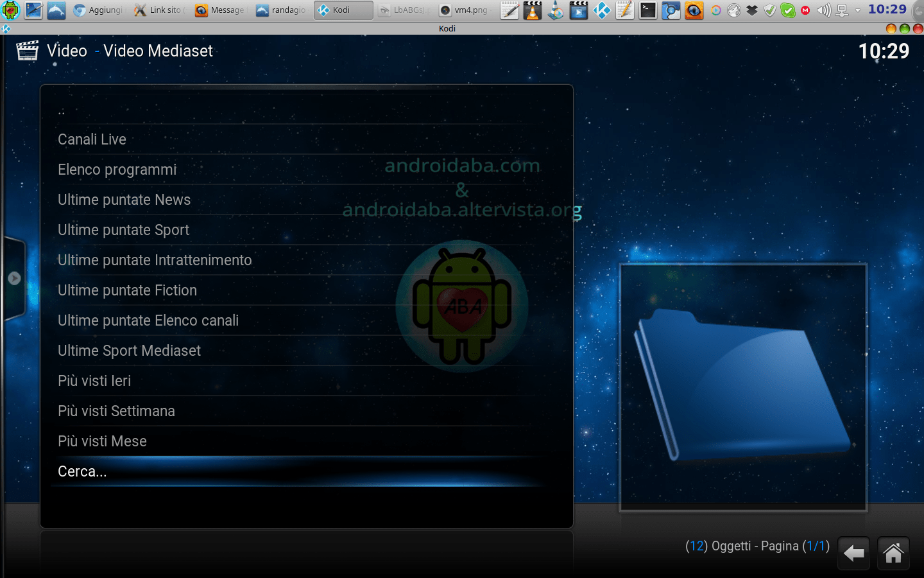Open the Chromium browser launcher icon
Viewport: 924px width, 578px height.
coord(671,10)
